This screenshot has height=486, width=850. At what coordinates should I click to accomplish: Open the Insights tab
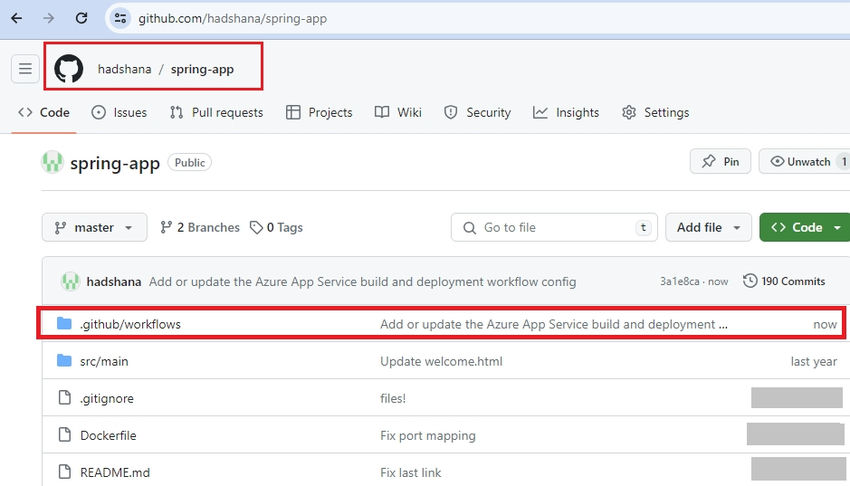coord(566,113)
